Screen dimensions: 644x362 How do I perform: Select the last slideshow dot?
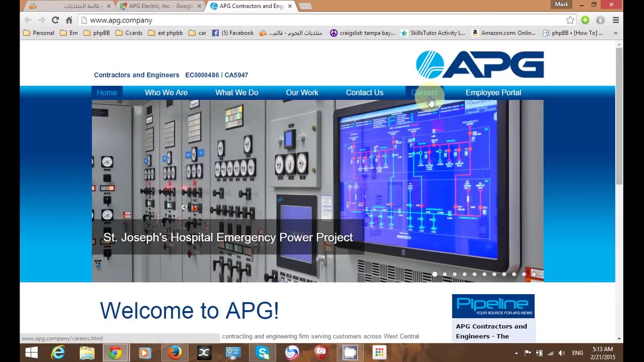[534, 275]
